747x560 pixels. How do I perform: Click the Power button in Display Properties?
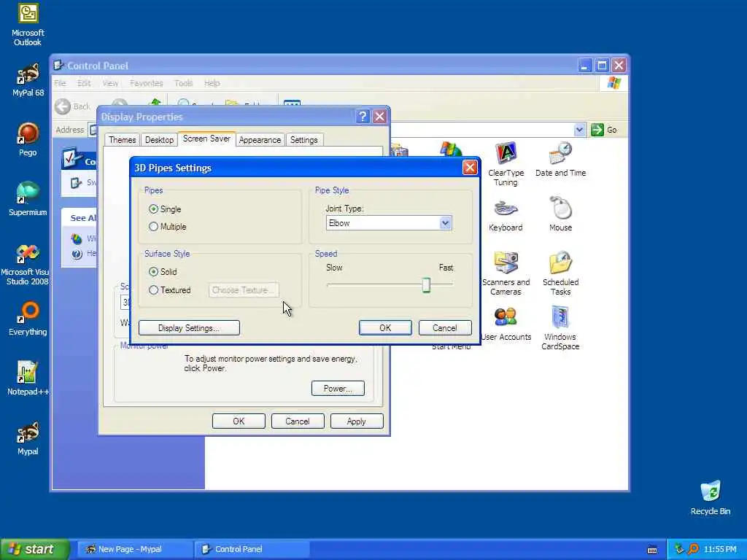[338, 388]
